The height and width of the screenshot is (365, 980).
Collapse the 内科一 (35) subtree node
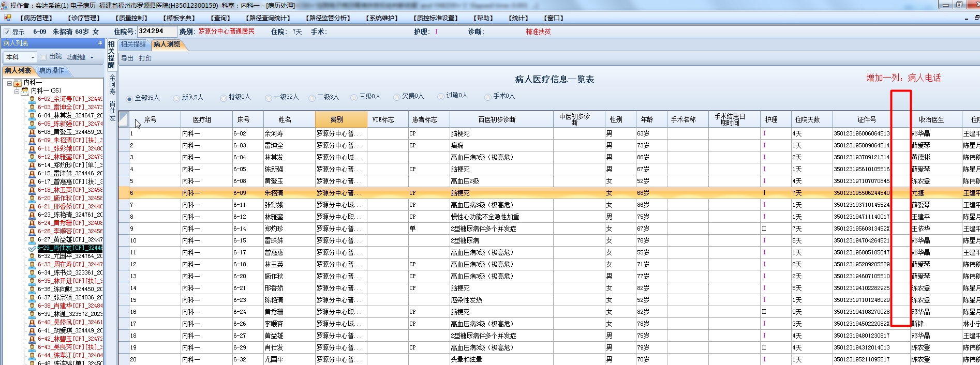[17, 91]
